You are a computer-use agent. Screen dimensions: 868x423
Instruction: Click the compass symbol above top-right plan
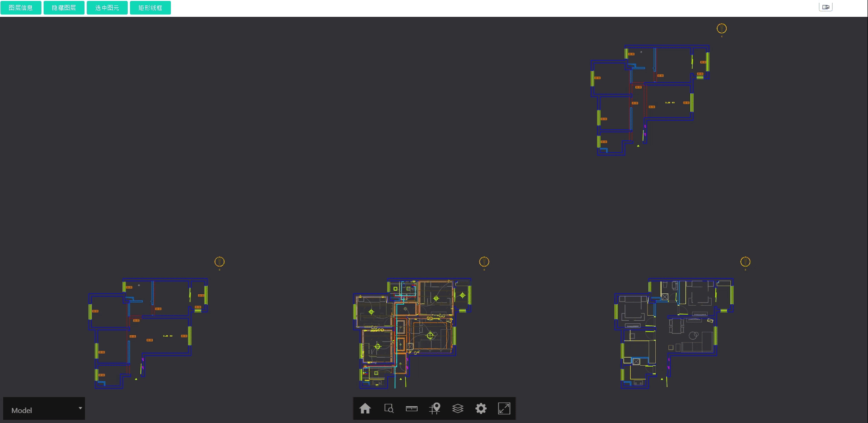pos(722,29)
